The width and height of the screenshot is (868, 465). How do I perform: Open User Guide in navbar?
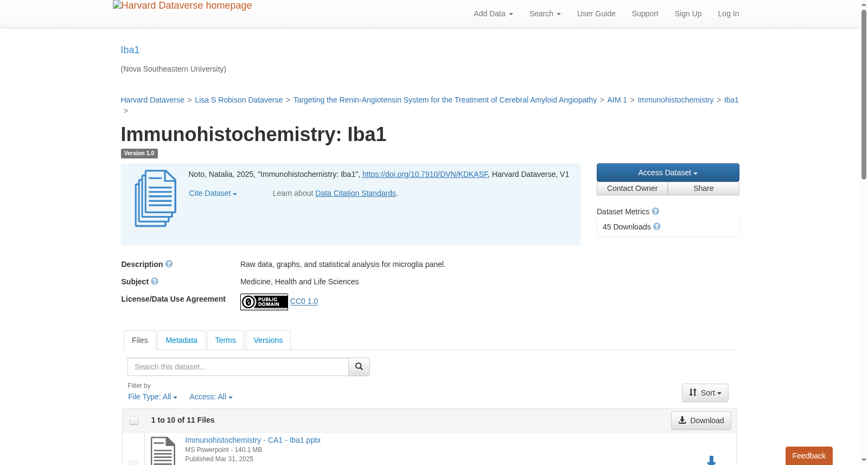click(596, 14)
